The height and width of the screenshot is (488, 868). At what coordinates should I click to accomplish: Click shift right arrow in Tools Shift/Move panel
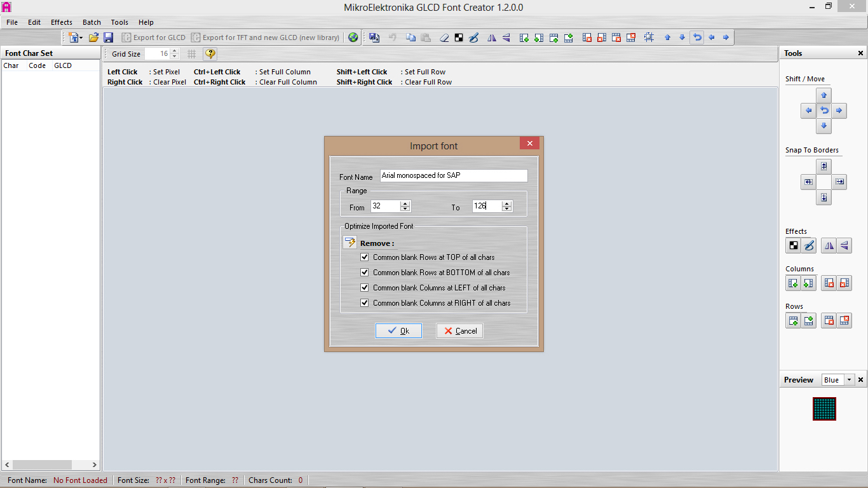point(839,111)
